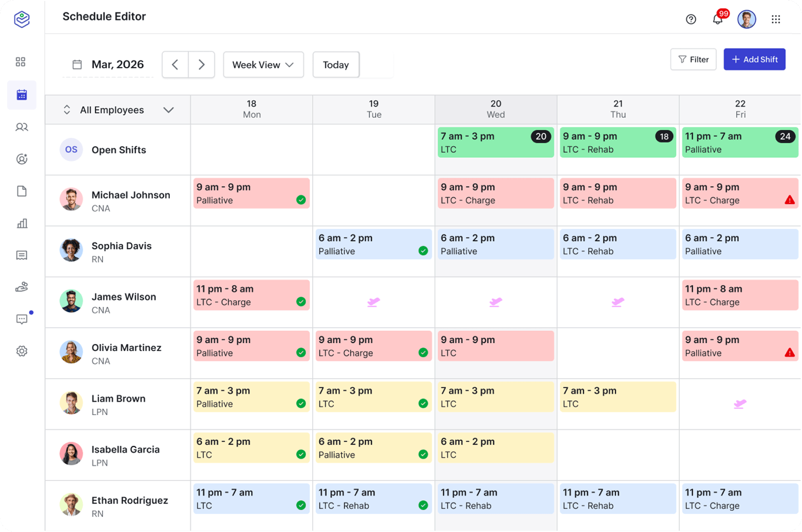Open the Week View dropdown

[263, 64]
